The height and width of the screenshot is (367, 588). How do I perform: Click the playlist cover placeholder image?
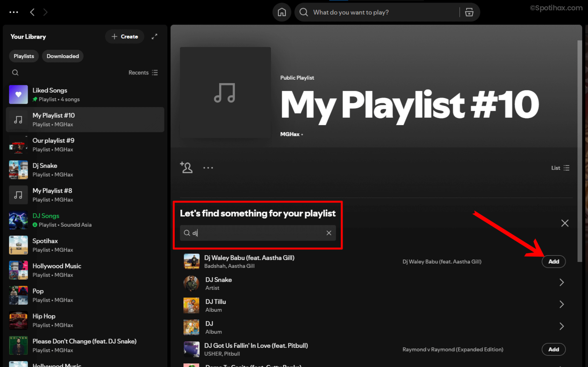click(x=225, y=92)
